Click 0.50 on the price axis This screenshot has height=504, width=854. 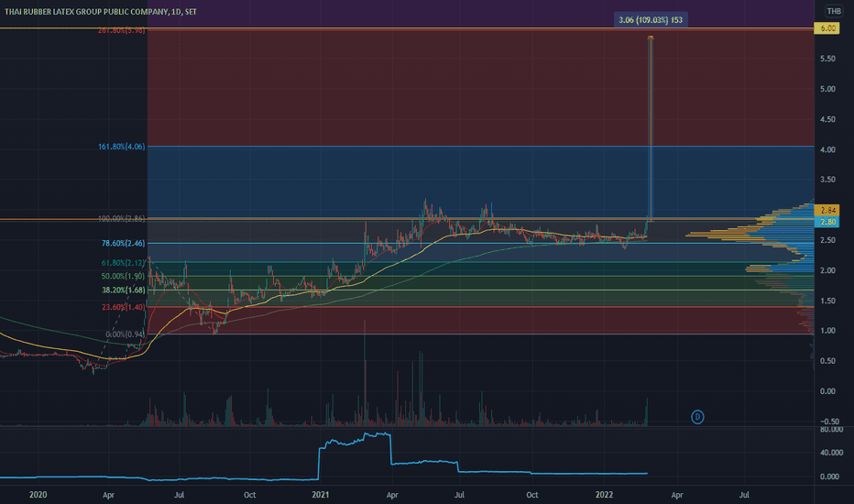pos(827,361)
